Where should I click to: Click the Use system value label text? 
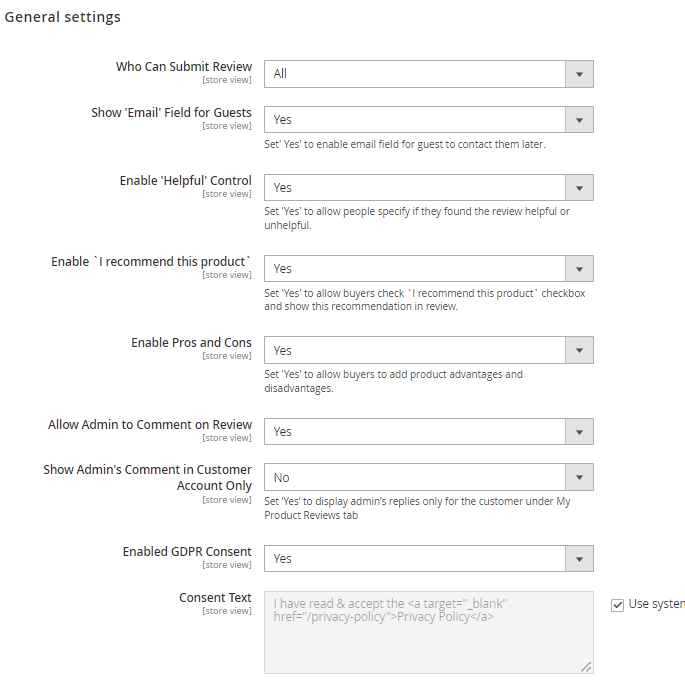(657, 604)
